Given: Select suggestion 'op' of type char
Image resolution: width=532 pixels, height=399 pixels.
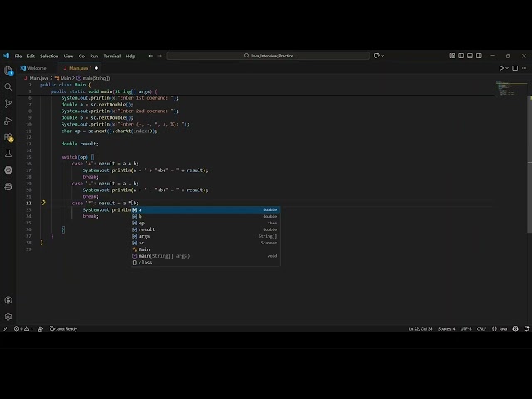Looking at the screenshot, I should coord(205,223).
